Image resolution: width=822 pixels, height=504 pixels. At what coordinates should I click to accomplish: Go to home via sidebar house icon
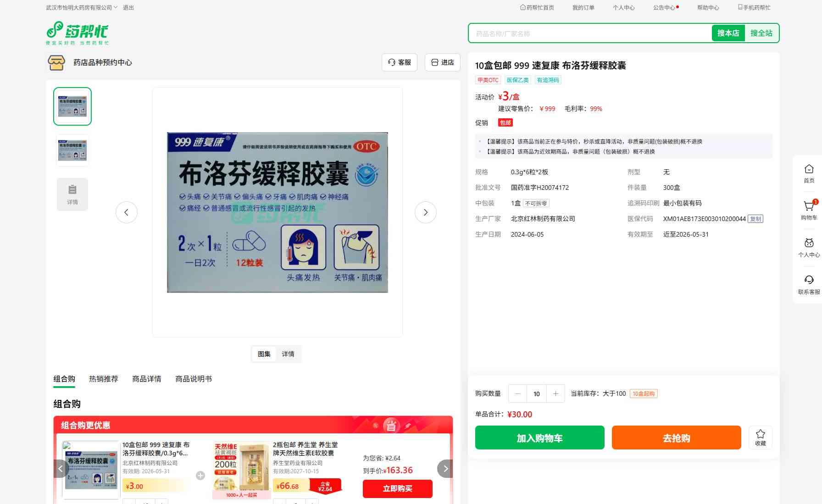[x=809, y=174]
